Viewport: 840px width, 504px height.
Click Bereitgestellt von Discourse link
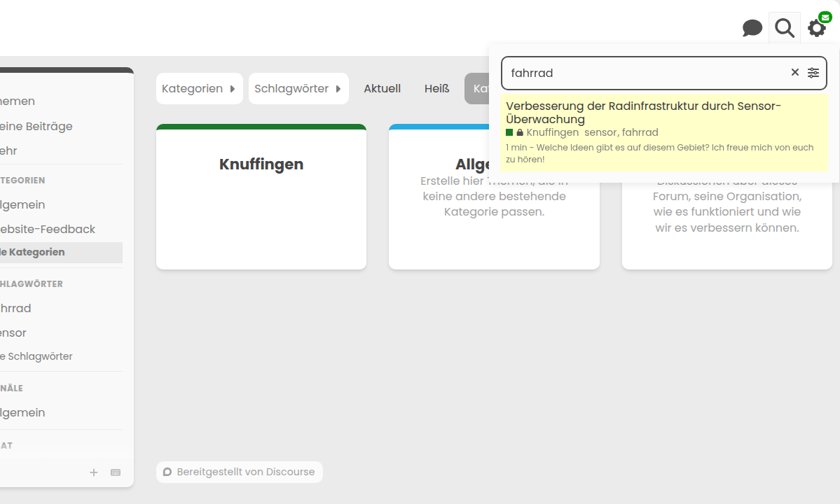click(x=240, y=472)
